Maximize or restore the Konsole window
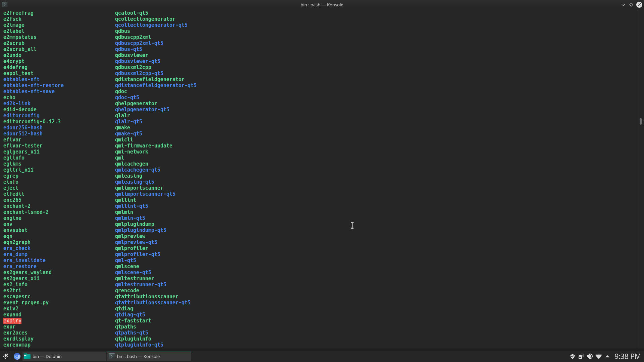Screen dimensions: 644x362 point(631,5)
